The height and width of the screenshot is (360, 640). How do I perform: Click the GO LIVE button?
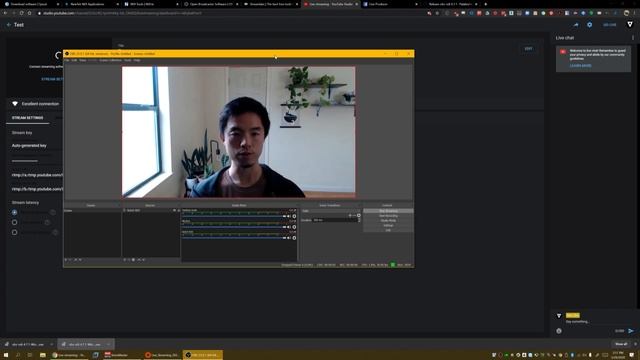(609, 25)
